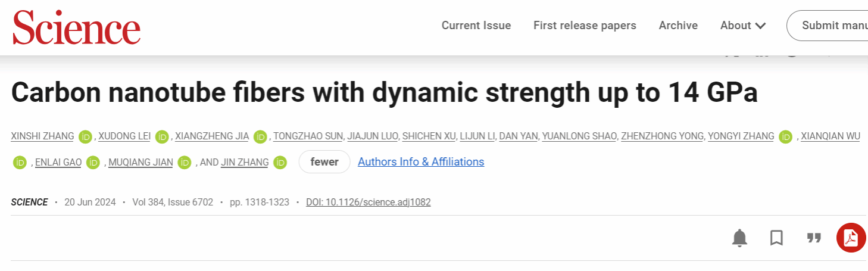Go to First release papers
Screen dimensions: 868x271
(585, 26)
